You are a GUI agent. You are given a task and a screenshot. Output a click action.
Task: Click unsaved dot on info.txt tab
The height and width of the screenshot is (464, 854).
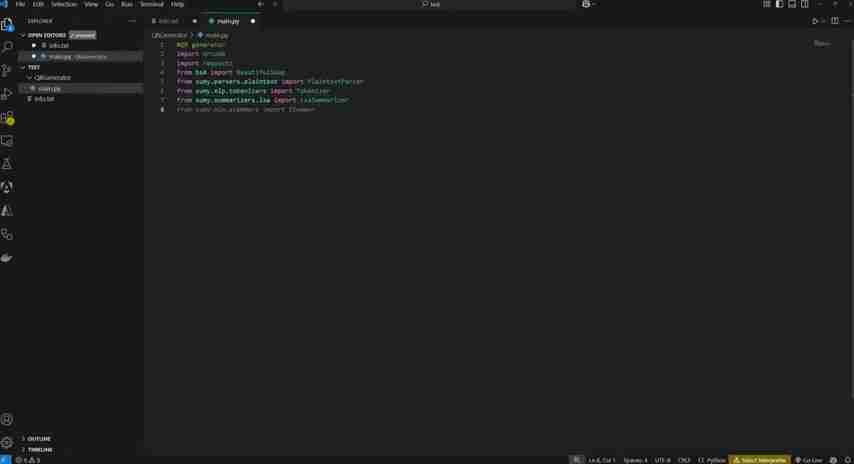tap(194, 21)
